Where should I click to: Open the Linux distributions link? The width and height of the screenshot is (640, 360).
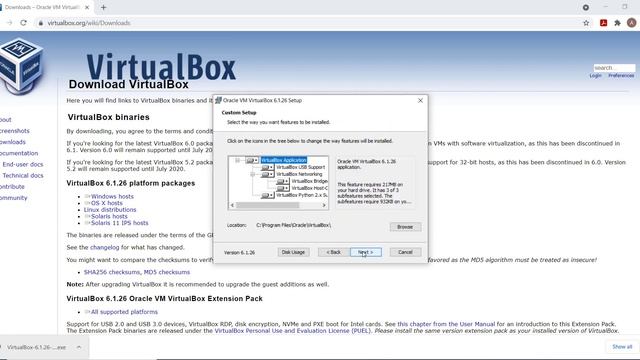110,209
